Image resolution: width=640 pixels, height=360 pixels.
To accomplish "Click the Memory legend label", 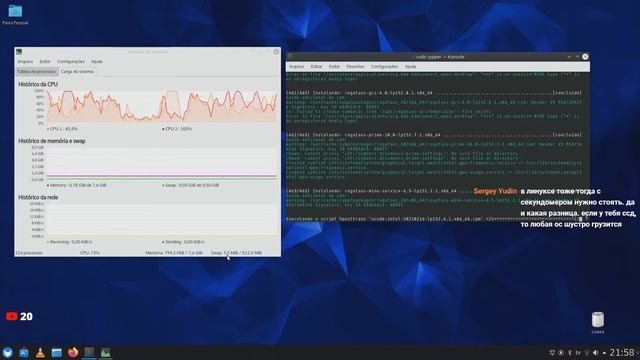I will tap(76, 185).
